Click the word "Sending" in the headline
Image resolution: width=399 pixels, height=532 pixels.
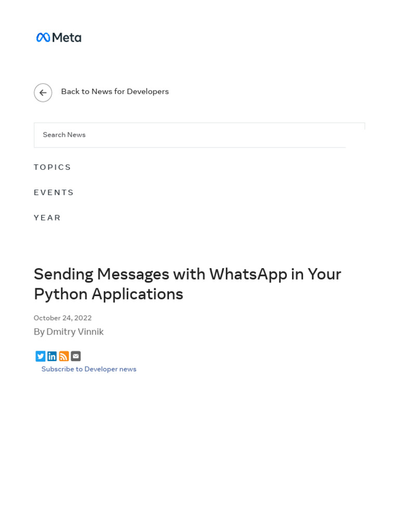(63, 274)
